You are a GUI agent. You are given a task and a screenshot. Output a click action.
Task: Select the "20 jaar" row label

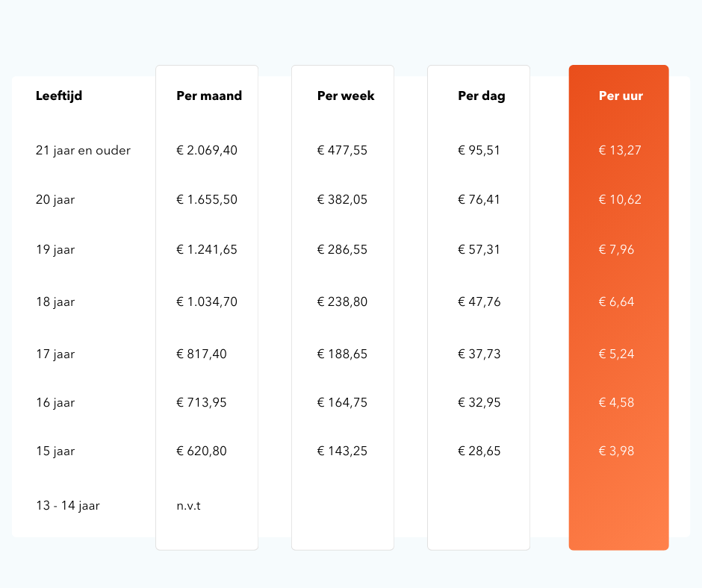tap(55, 200)
